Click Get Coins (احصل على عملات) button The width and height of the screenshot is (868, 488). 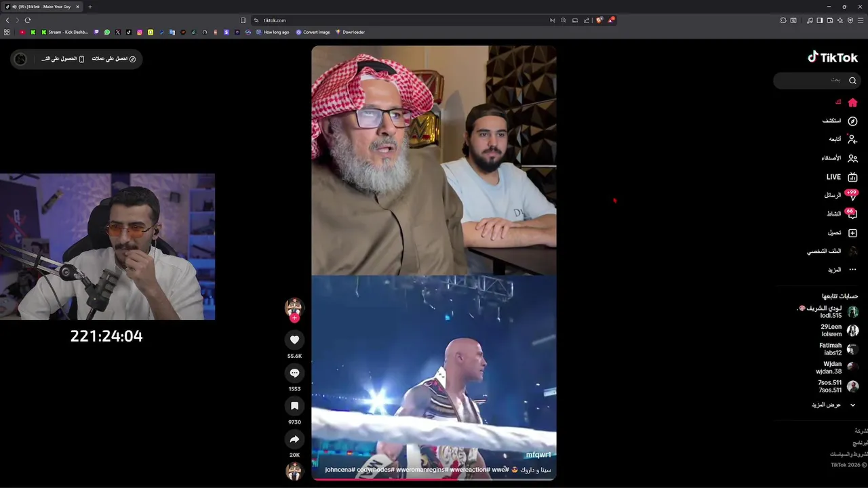click(x=114, y=59)
